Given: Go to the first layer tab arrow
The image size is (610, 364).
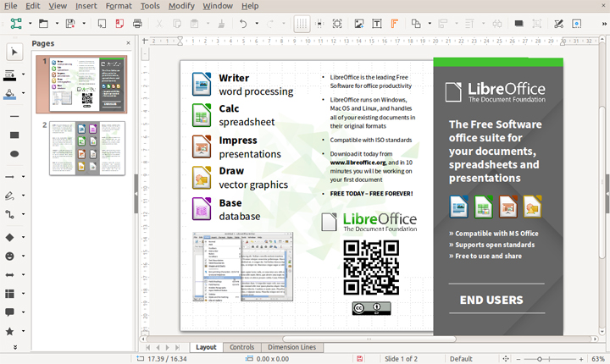Looking at the screenshot, I should tap(148, 347).
